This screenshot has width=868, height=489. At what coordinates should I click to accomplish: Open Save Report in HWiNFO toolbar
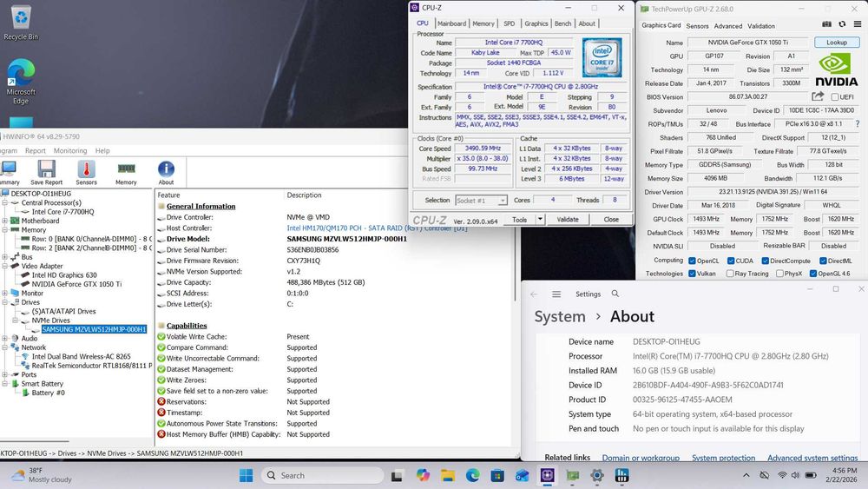click(47, 172)
